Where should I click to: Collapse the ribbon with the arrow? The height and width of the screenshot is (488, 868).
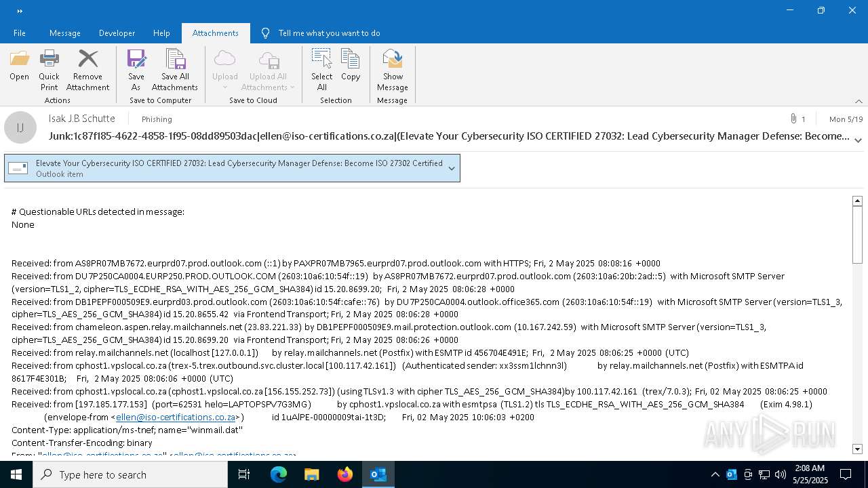[859, 101]
